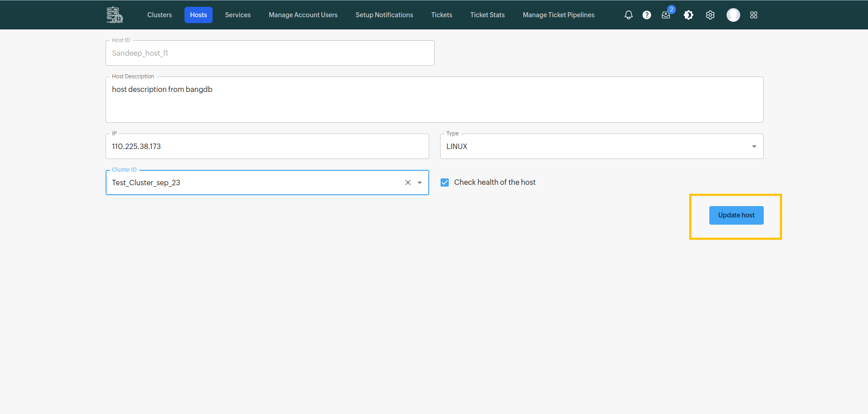
Task: Open the Services tab
Action: point(238,15)
